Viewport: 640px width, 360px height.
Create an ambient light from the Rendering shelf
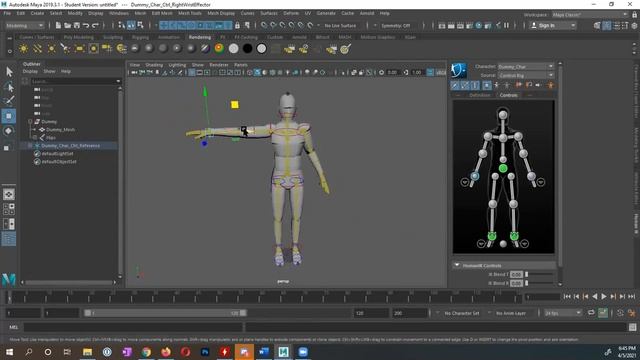(24, 49)
